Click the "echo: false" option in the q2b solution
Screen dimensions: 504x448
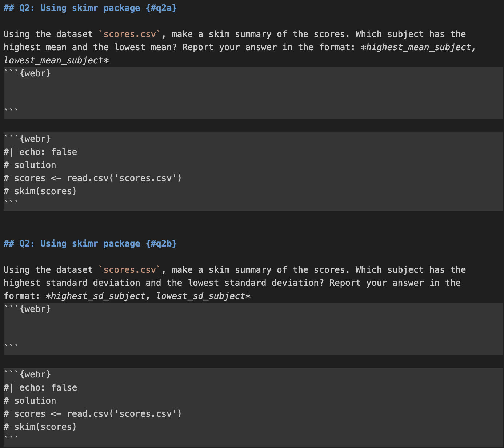(48, 388)
